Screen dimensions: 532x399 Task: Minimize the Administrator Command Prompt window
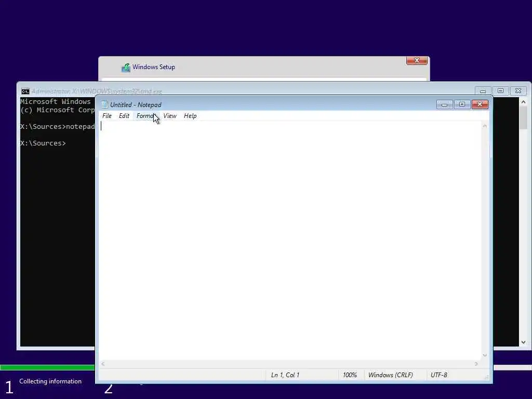[x=483, y=90]
